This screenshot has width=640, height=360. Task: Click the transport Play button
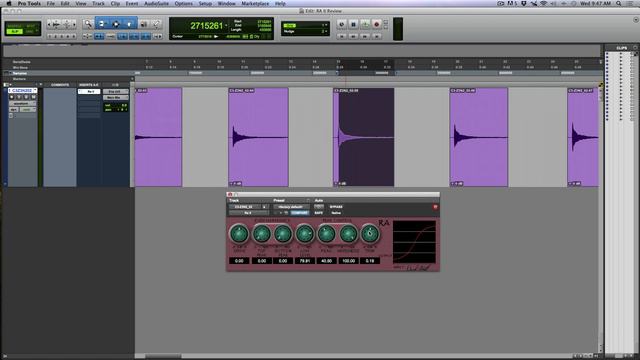(x=365, y=24)
